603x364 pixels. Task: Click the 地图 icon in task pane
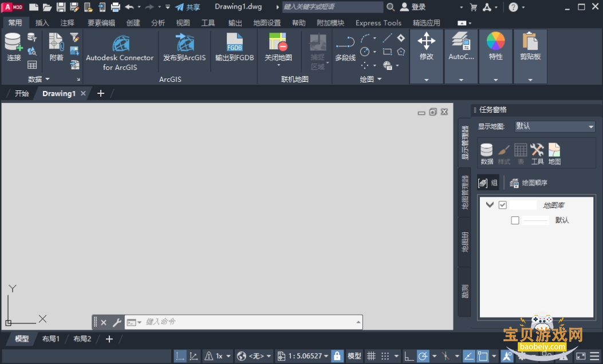point(554,154)
